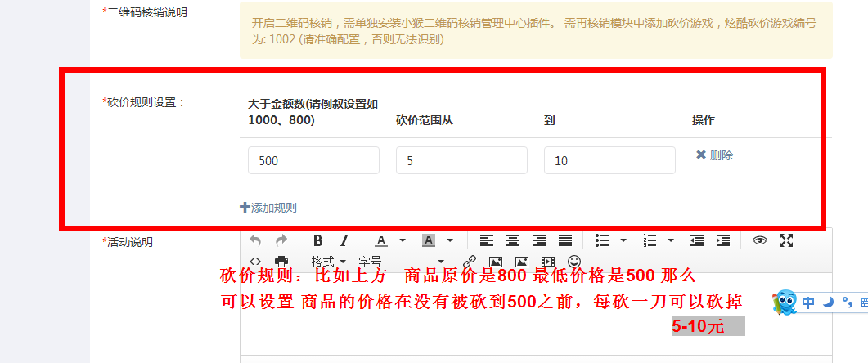
Task: Center align text
Action: (513, 240)
